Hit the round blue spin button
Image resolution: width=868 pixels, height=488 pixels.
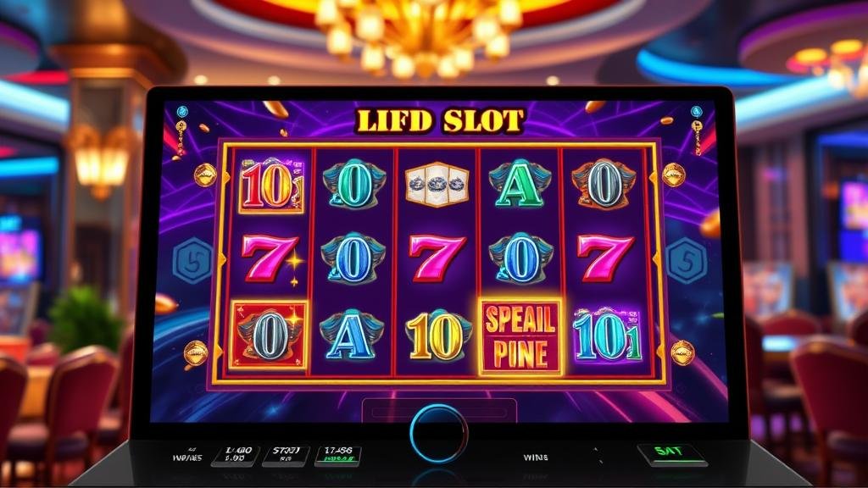pyautogui.click(x=438, y=433)
